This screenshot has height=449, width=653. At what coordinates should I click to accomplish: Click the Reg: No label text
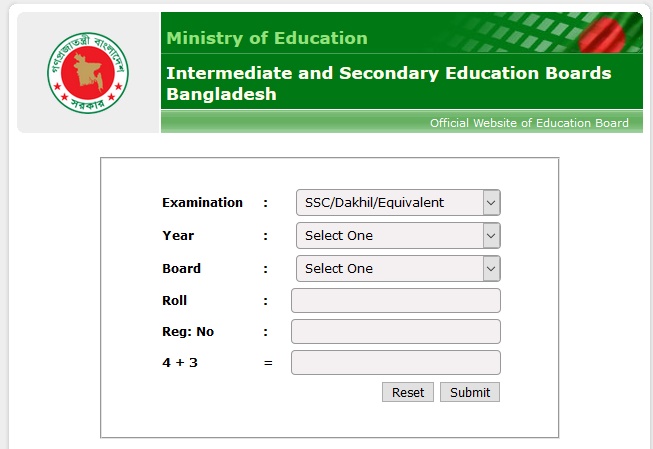pos(188,332)
